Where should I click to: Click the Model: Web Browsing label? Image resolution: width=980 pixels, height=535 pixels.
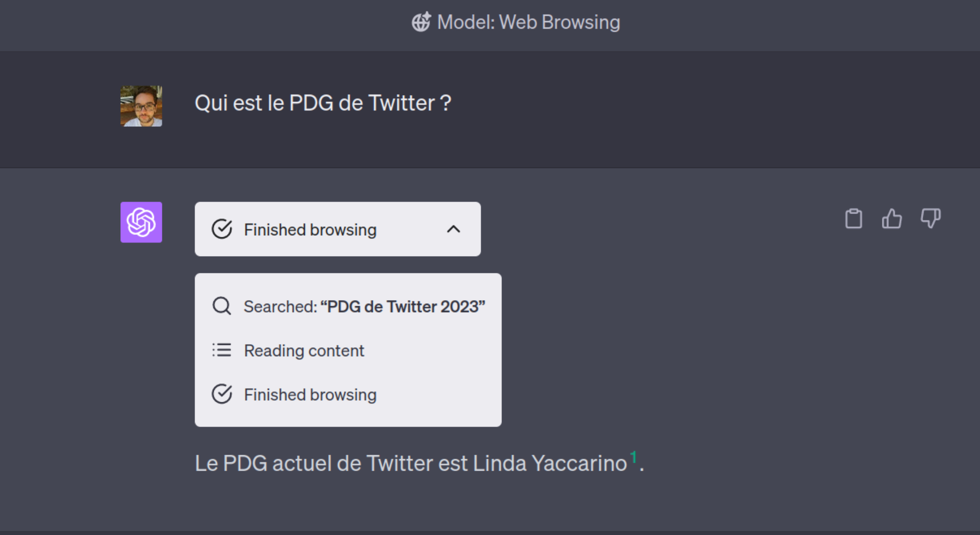pos(529,22)
